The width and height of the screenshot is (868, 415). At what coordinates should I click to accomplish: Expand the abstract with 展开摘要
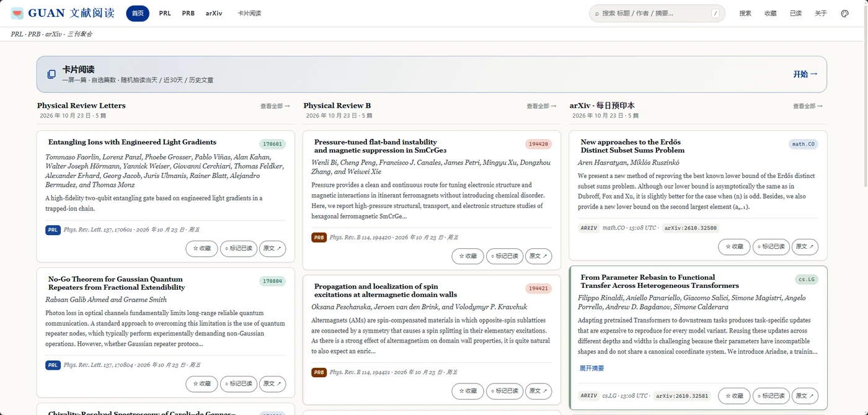click(x=591, y=368)
